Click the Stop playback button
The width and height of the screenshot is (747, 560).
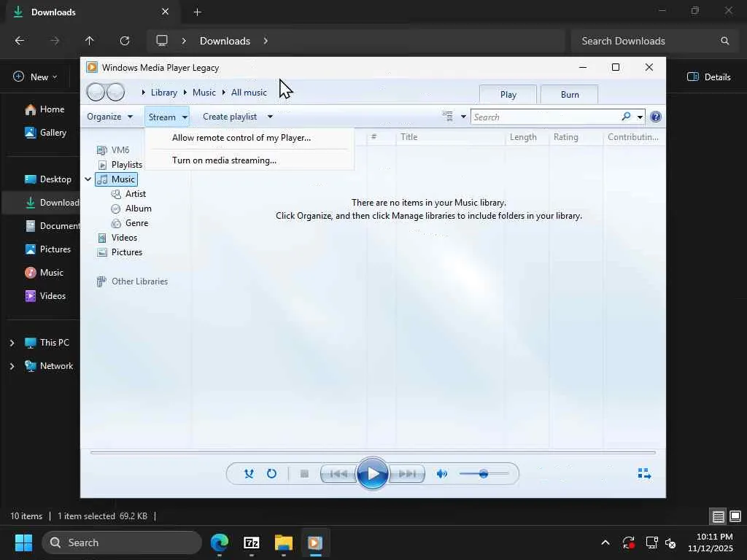304,473
